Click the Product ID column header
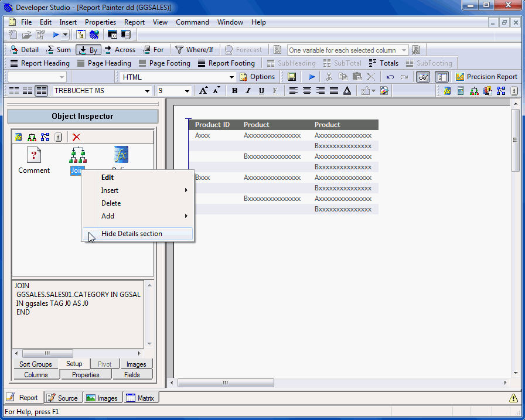The image size is (525, 420). tap(212, 125)
